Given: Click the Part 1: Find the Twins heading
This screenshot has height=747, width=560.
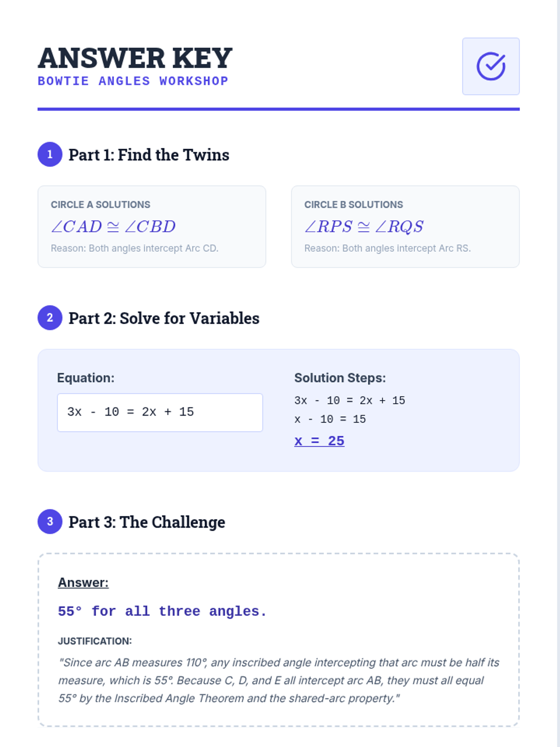Looking at the screenshot, I should click(149, 155).
